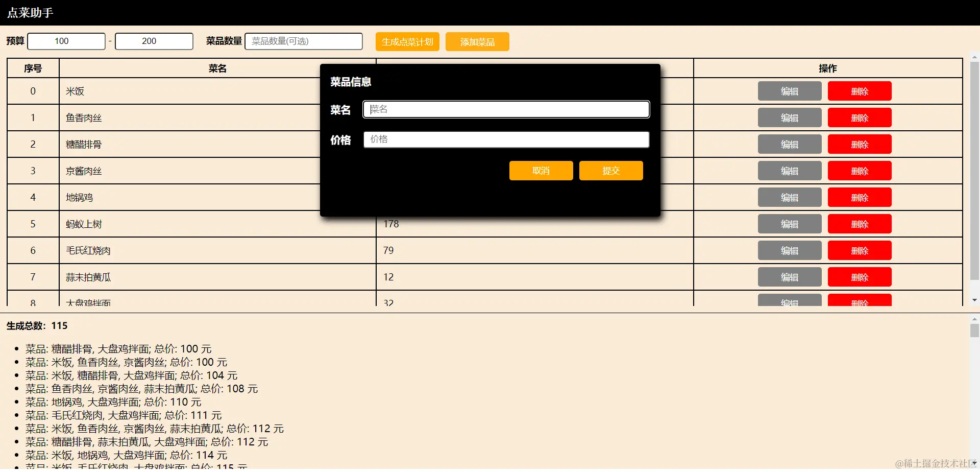Click the 菜品信息 dialog title
Viewport: 980px width, 472px height.
tap(351, 82)
